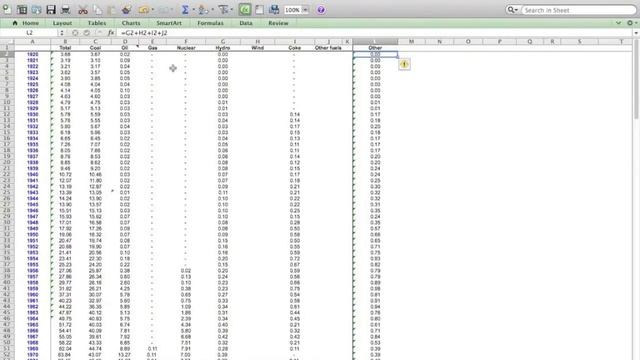Image resolution: width=640 pixels, height=360 pixels.
Task: Save the workbook with floppy icon
Action: point(51,9)
